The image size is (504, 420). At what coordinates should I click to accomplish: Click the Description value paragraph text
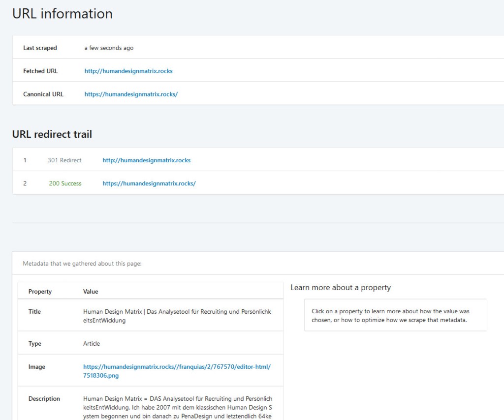click(x=178, y=407)
